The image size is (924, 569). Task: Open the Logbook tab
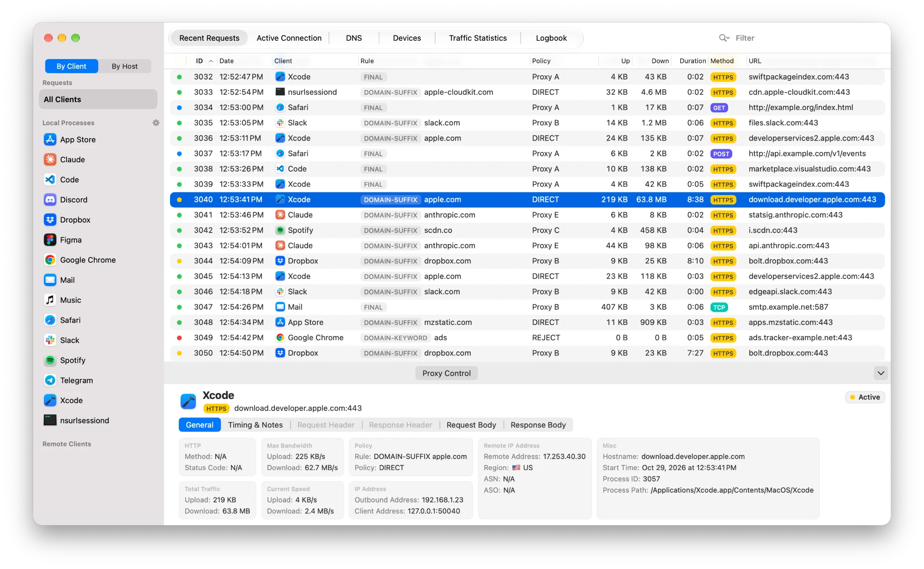[551, 38]
